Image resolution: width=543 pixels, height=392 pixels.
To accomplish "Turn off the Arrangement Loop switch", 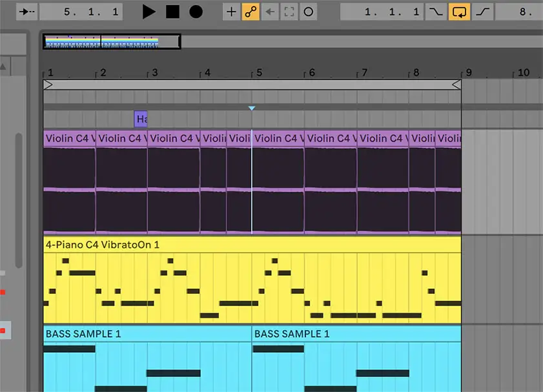I will pos(460,12).
